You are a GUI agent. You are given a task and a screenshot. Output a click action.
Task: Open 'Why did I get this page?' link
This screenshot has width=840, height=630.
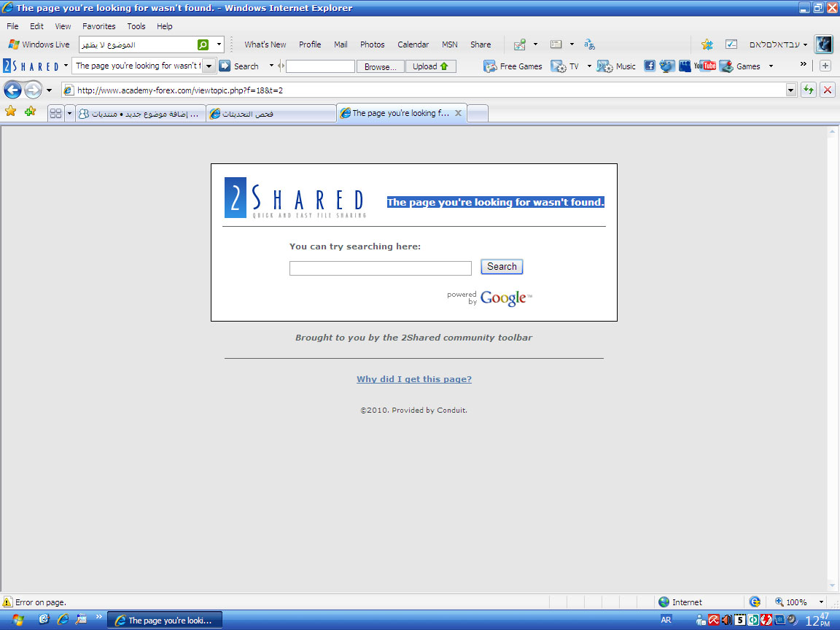(413, 379)
